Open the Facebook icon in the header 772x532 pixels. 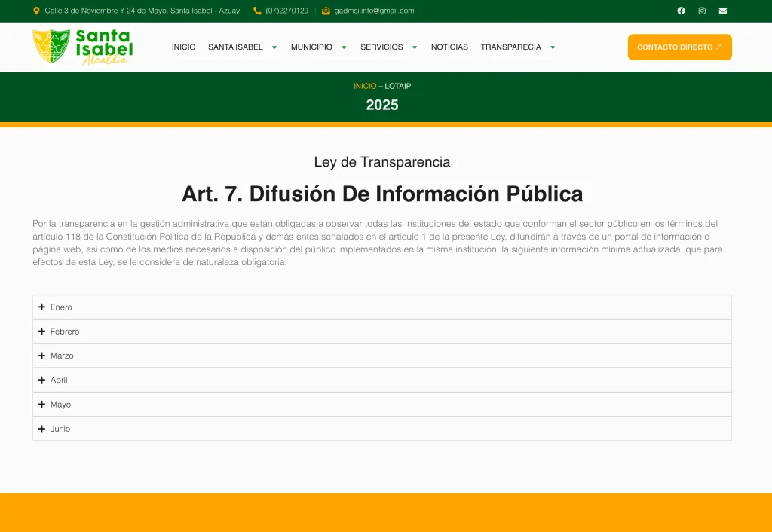click(681, 11)
